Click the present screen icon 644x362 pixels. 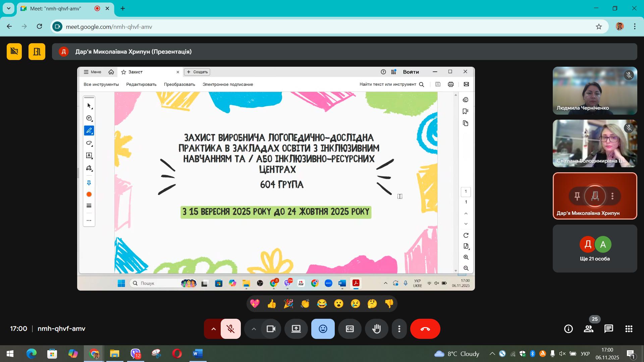(296, 329)
